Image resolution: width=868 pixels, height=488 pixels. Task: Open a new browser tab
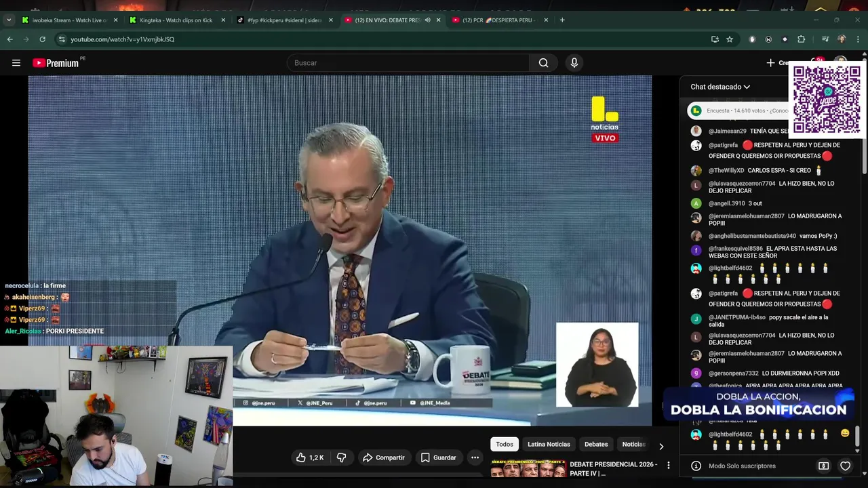point(562,20)
